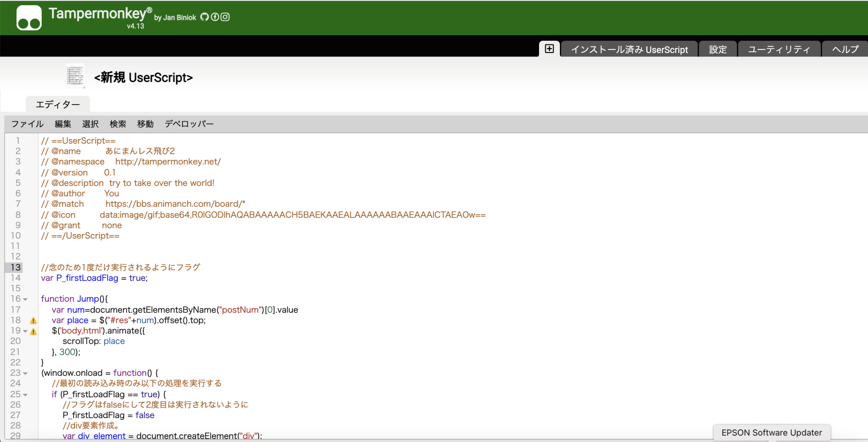This screenshot has height=442, width=868.
Task: Click the script thumbnail icon beside title
Action: (x=75, y=76)
